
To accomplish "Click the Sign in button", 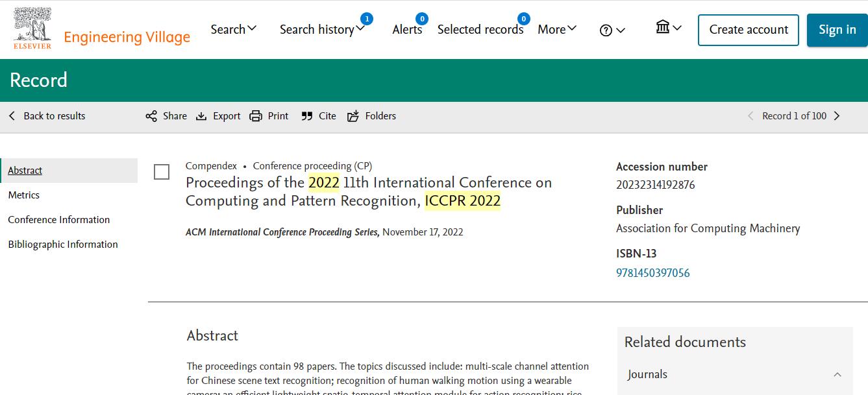I will coord(837,30).
